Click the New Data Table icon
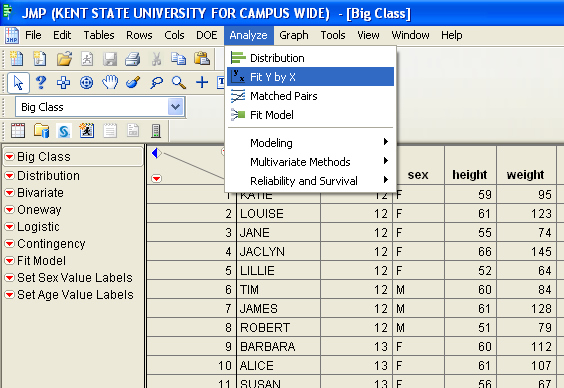The height and width of the screenshot is (388, 564). [x=17, y=59]
